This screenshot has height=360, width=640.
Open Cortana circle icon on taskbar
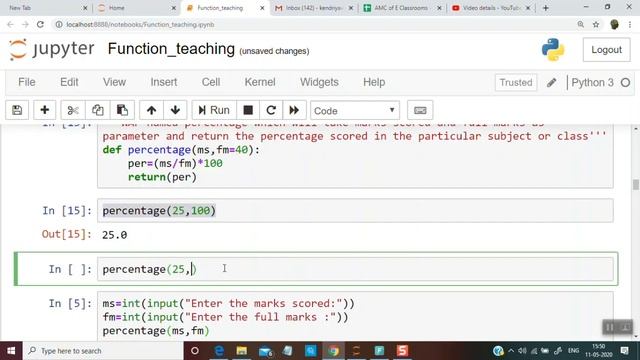click(195, 351)
